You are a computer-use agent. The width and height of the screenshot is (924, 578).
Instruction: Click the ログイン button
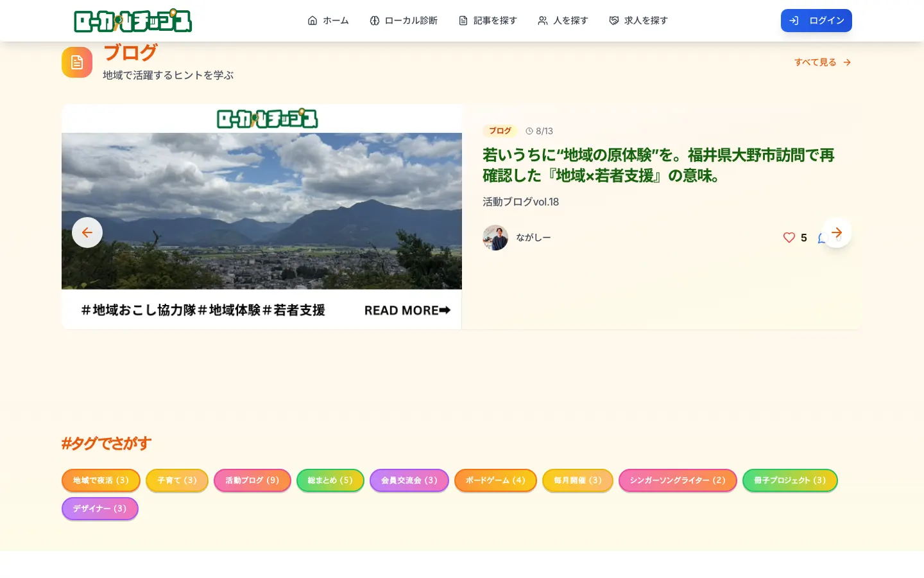click(816, 21)
